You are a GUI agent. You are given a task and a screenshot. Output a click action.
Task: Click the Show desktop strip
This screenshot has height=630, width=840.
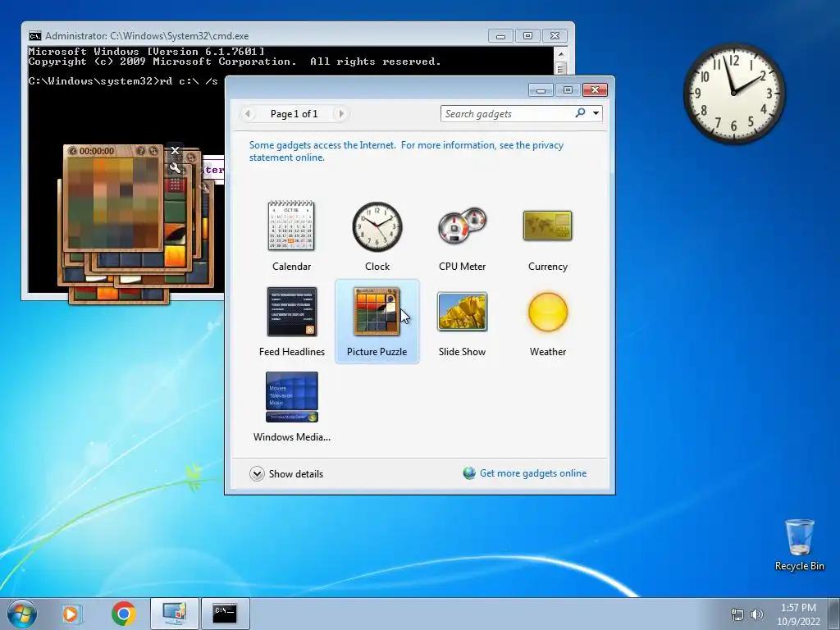coord(834,614)
